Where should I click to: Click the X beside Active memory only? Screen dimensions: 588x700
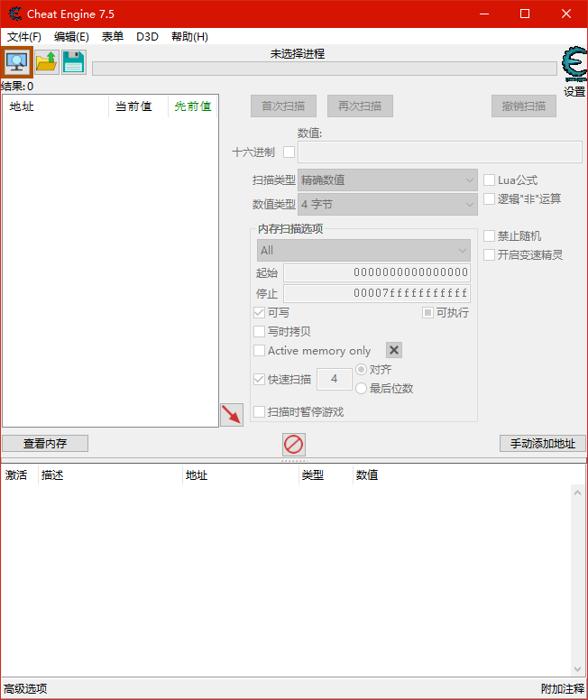394,350
